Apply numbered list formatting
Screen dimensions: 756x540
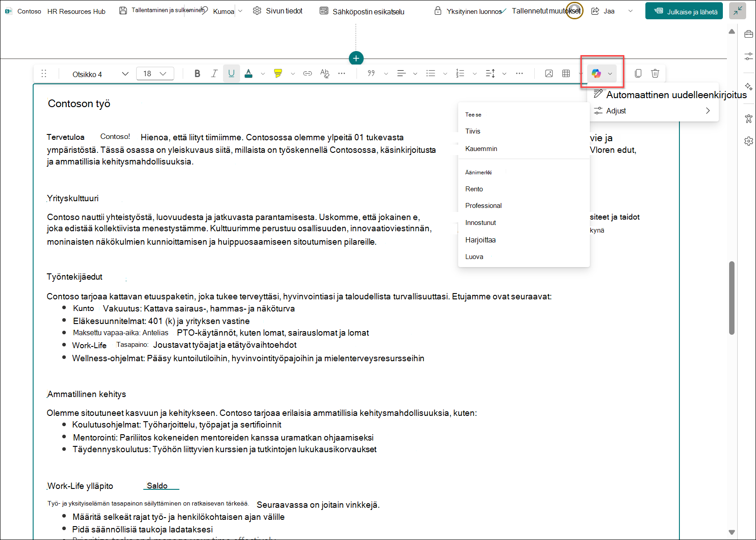[460, 73]
